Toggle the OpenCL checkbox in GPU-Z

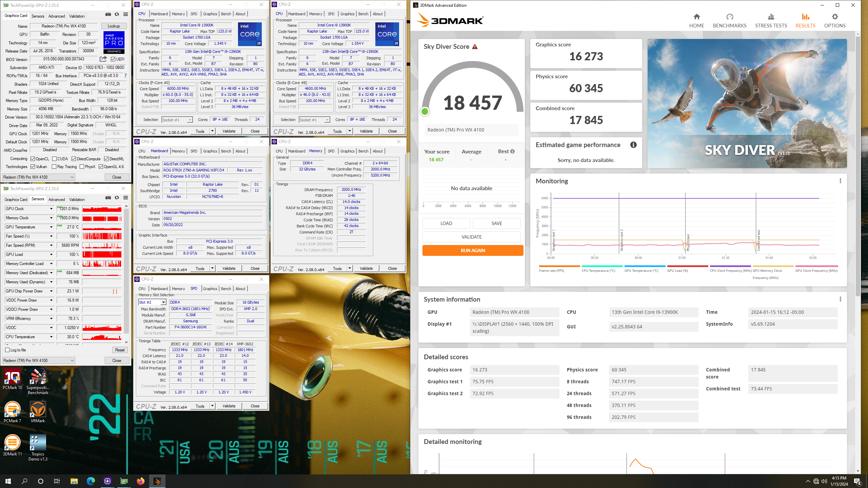[x=33, y=159]
